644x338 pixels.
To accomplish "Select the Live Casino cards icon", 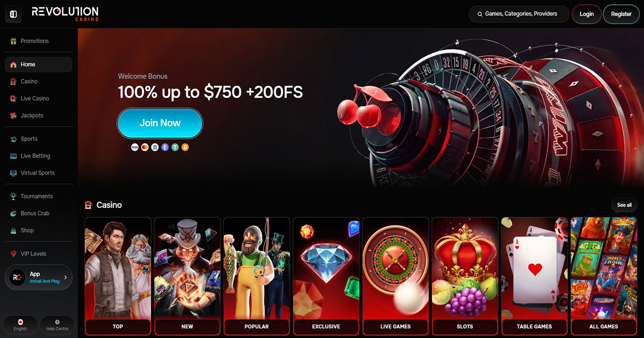I will [13, 98].
